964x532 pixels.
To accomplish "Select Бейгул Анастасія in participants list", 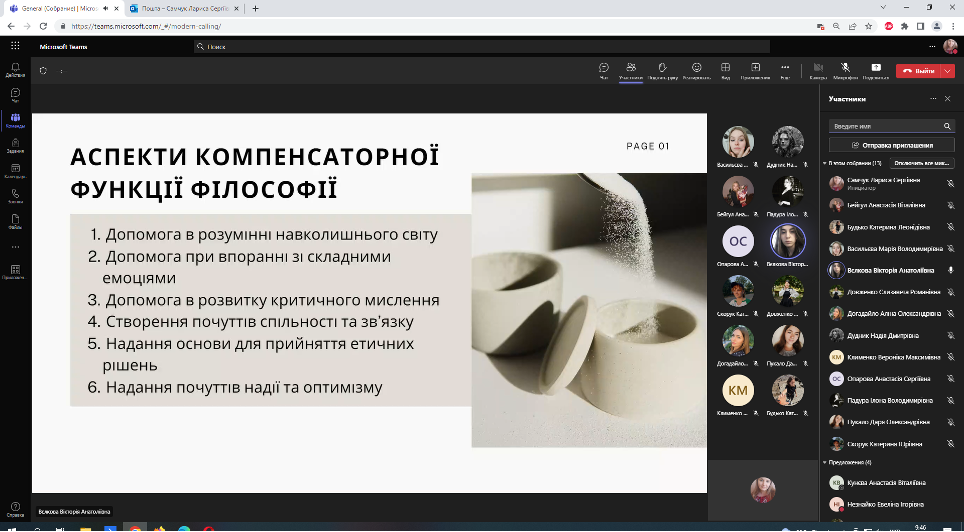I will click(891, 205).
